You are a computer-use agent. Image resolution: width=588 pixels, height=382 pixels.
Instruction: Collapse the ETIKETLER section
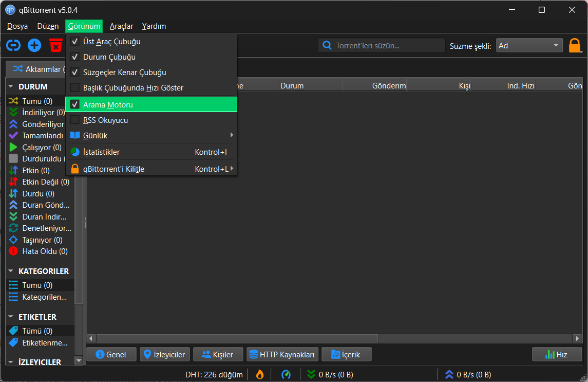point(10,317)
